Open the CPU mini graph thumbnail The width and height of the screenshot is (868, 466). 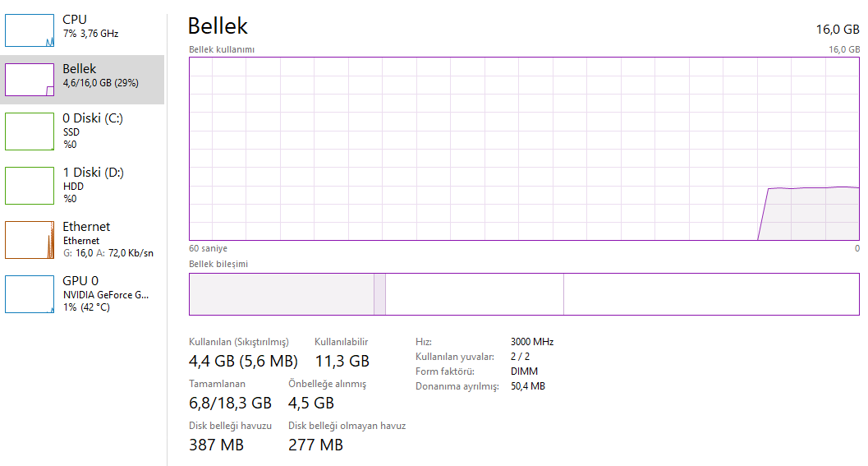tap(28, 30)
